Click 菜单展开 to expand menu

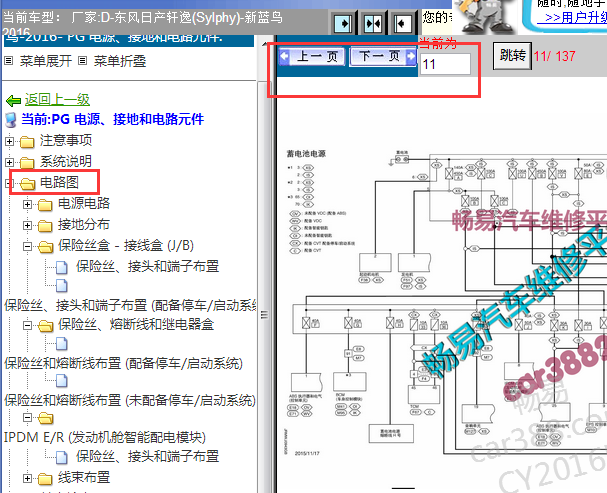click(x=46, y=61)
